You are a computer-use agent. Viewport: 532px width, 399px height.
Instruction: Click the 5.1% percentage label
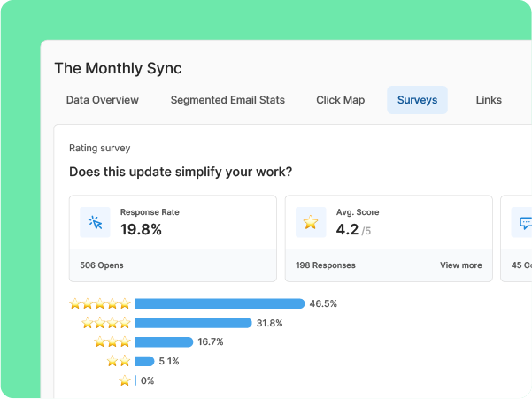tap(168, 361)
